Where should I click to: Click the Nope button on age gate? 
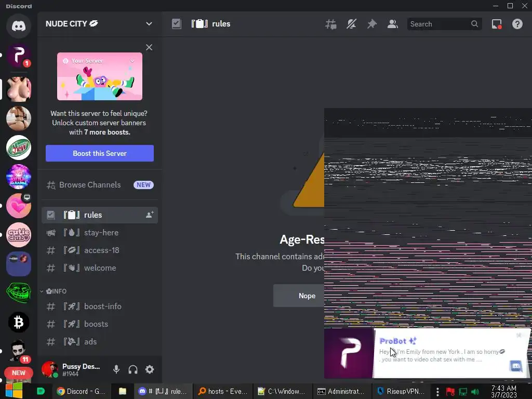click(299, 296)
